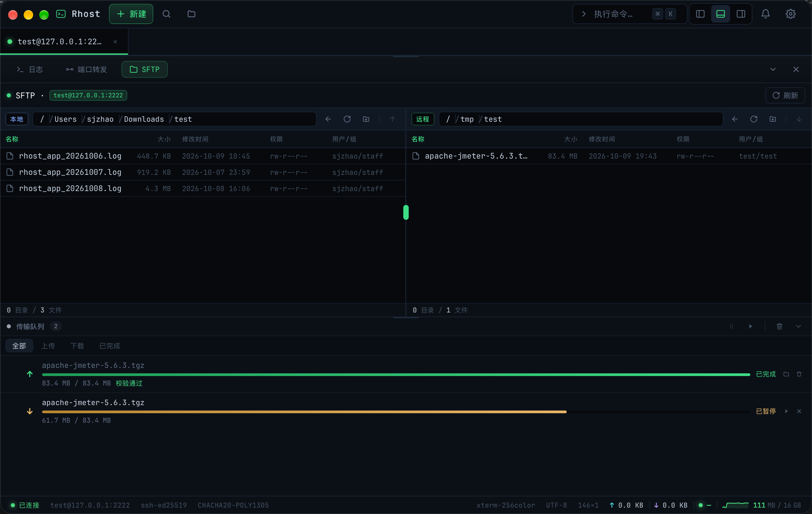This screenshot has width=812, height=514.
Task: Open the search icon in title bar
Action: pos(166,14)
